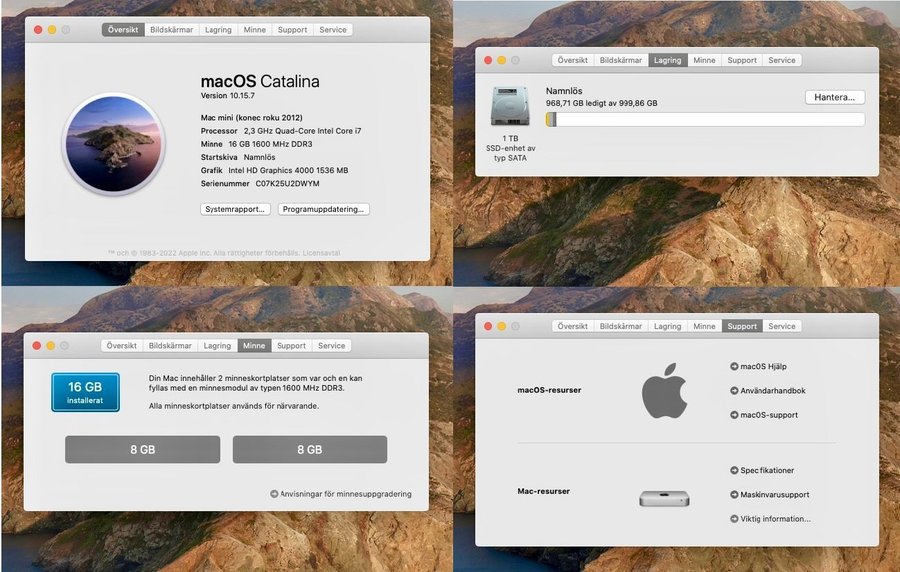Click the Mac mini image beside Mac-resurser

(664, 497)
